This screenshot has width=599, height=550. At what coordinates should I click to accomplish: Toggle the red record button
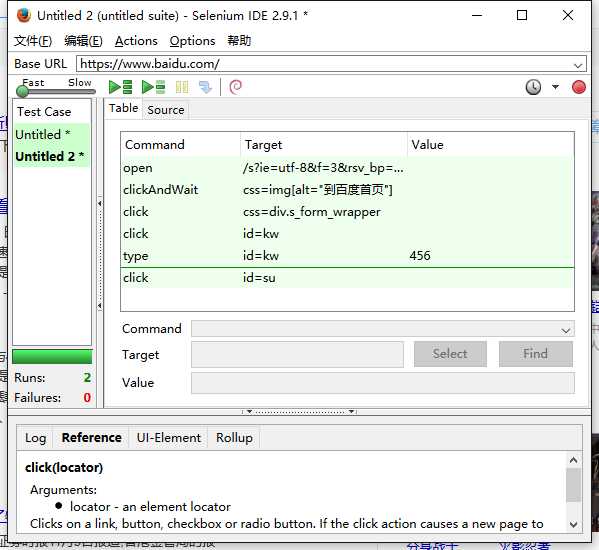pyautogui.click(x=579, y=87)
